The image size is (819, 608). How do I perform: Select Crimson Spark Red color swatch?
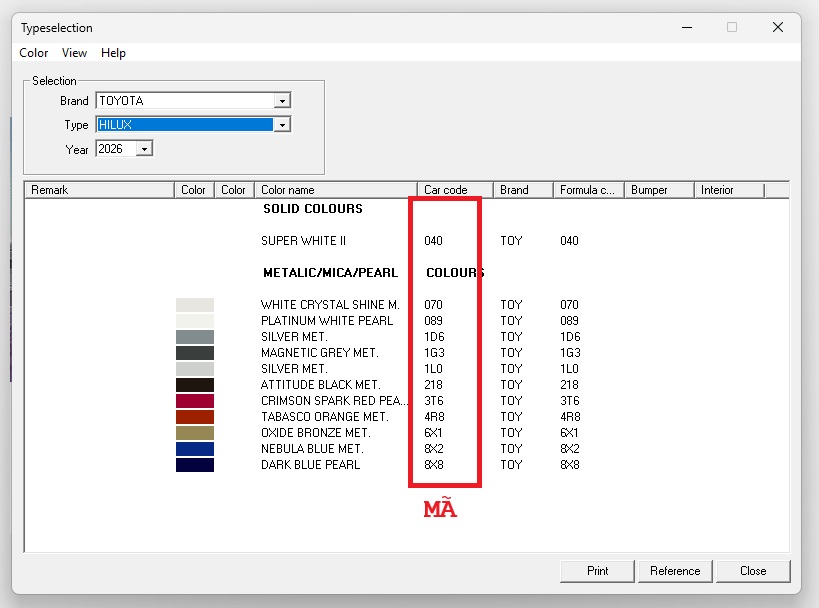coord(195,401)
